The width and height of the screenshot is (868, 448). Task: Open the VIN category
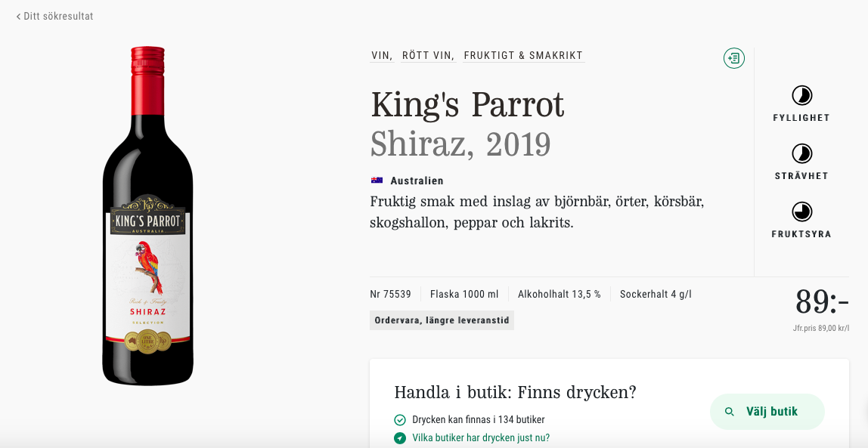coord(381,56)
